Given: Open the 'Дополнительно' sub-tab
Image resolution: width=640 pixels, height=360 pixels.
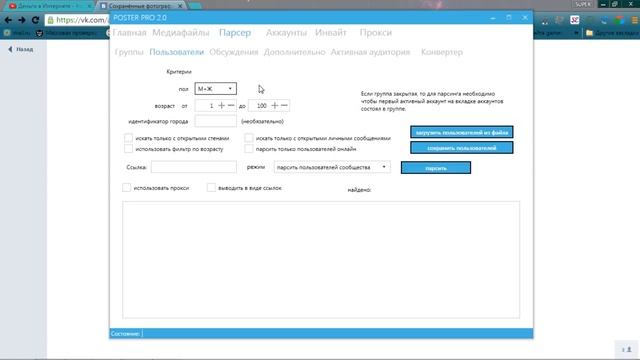Looking at the screenshot, I should coord(295,52).
